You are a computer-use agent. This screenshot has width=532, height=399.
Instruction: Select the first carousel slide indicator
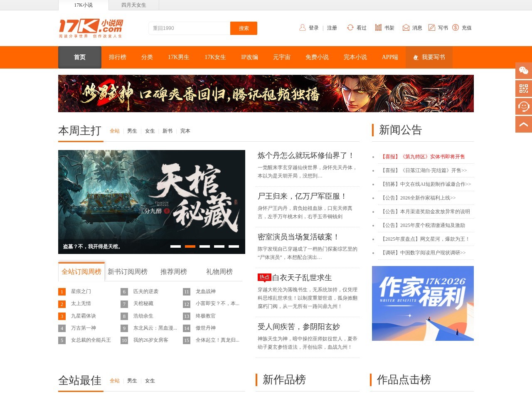(x=175, y=246)
